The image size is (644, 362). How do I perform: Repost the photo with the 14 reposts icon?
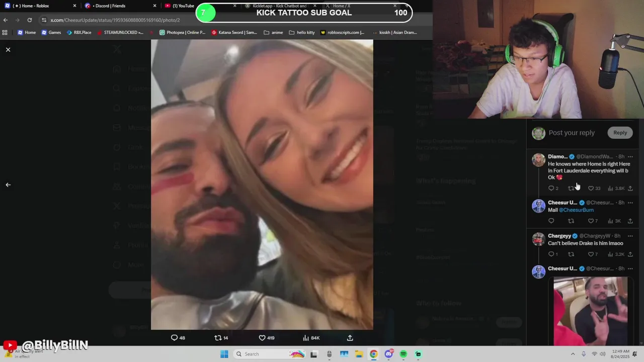221,338
